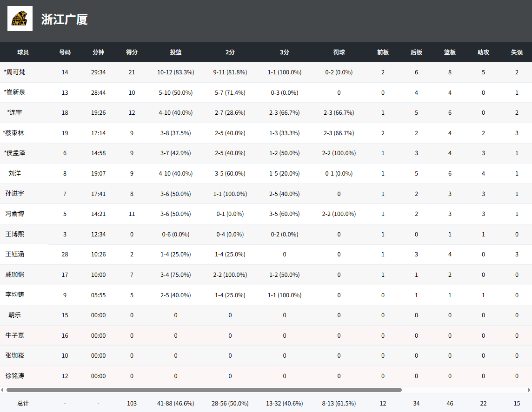The width and height of the screenshot is (532, 412).
Task: Click player name 徐铭涛
Action: click(15, 376)
